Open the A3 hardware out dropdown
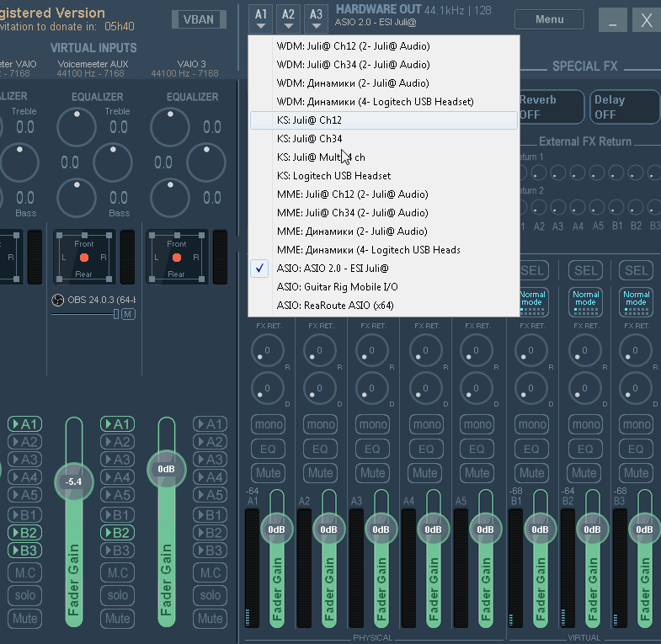Viewport: 661px width, 644px height. point(316,19)
